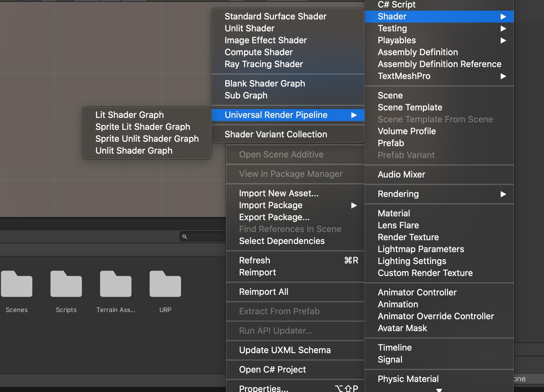This screenshot has height=392, width=544.
Task: Create a Render Texture
Action: tap(439, 237)
